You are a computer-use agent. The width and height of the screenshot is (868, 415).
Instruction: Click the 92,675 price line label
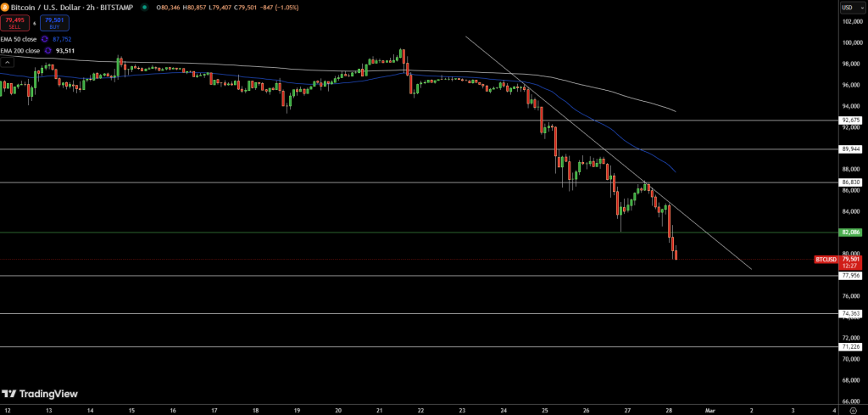pyautogui.click(x=850, y=121)
